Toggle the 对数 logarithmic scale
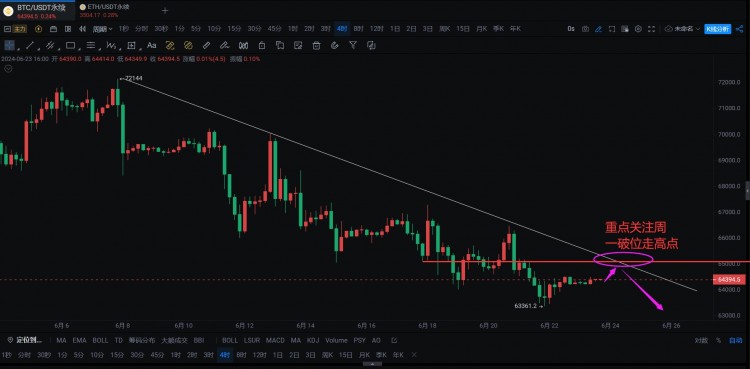This screenshot has width=750, height=369. 701,340
